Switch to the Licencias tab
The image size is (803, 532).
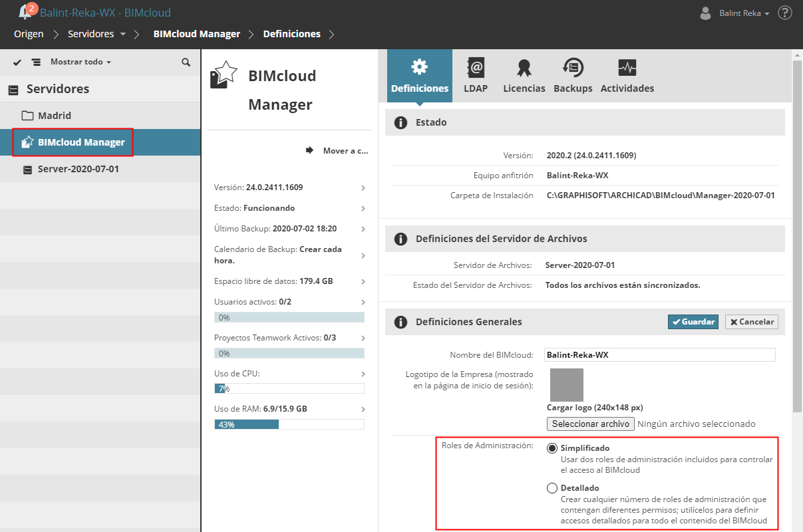tap(524, 76)
